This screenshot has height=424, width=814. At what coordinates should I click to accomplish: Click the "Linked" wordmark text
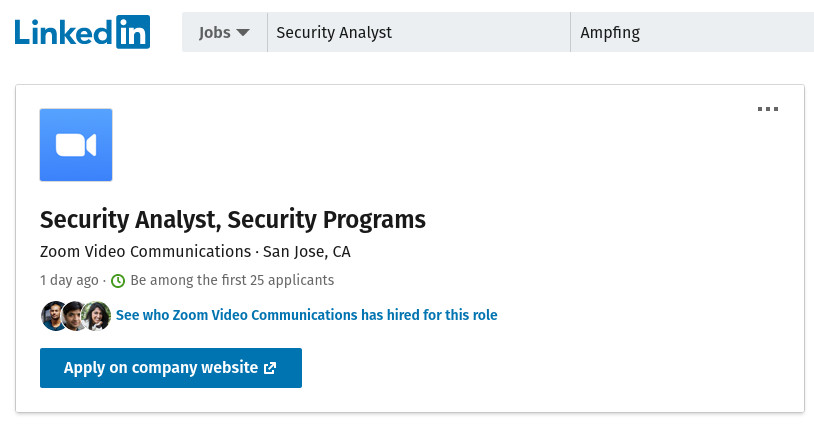coord(64,32)
